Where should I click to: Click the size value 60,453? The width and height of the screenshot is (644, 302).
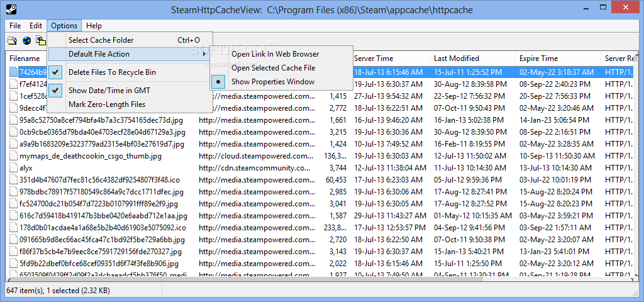336,180
